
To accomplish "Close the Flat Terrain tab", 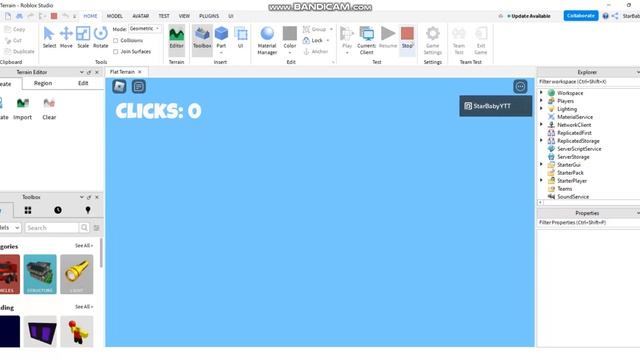I will [x=140, y=72].
